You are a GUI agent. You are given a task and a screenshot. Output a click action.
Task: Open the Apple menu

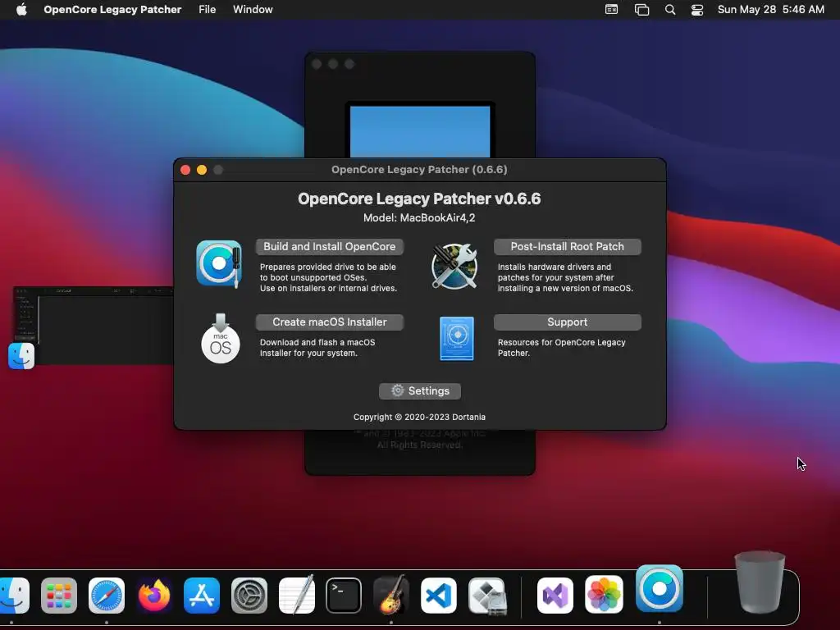click(x=21, y=9)
